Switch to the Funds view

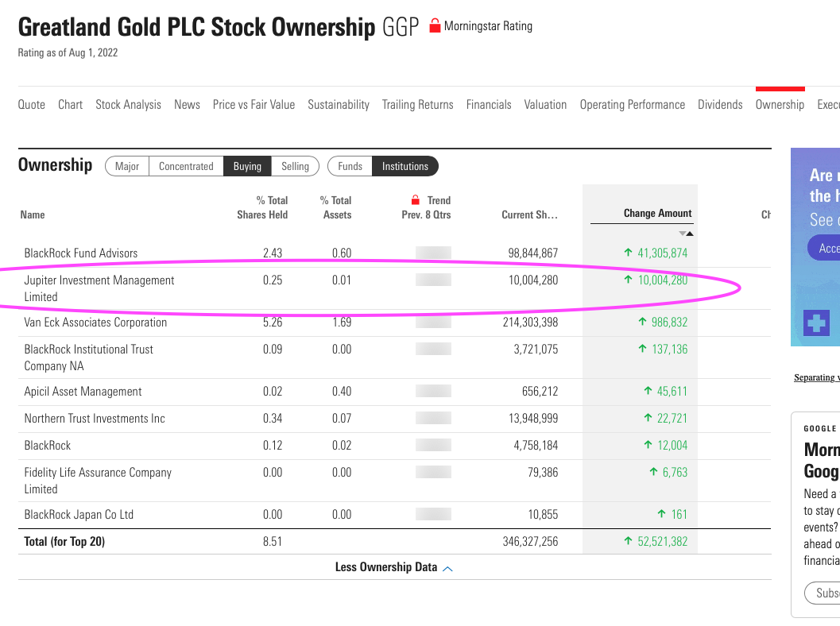click(x=350, y=166)
